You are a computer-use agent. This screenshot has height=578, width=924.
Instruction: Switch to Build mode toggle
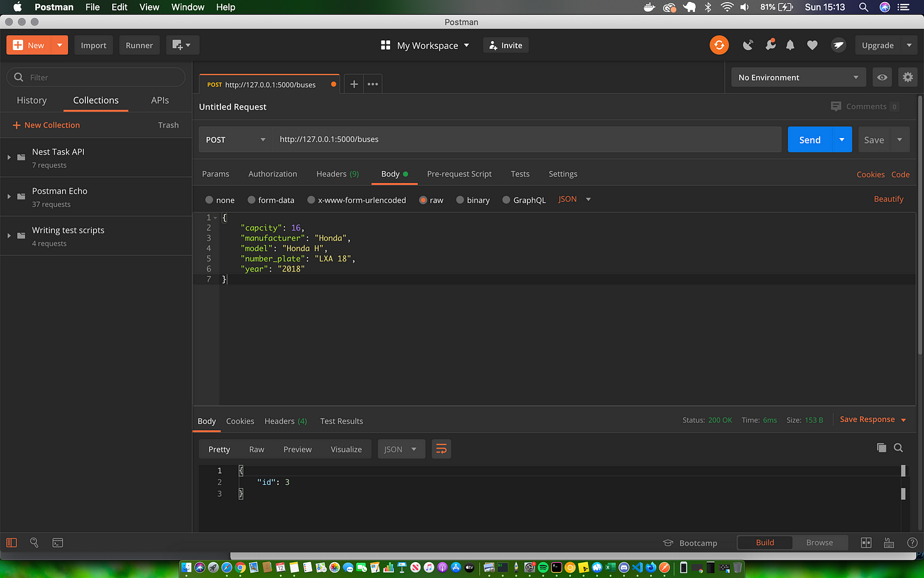click(765, 542)
